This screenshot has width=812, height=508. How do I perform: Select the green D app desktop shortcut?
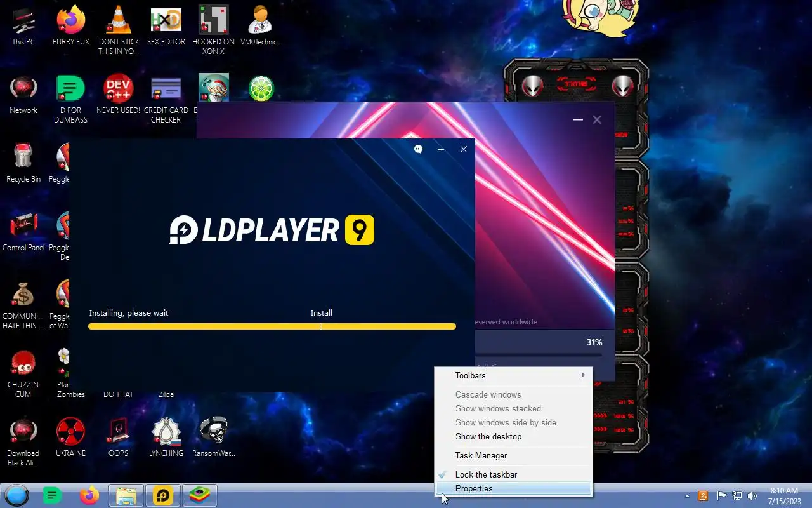(70, 99)
